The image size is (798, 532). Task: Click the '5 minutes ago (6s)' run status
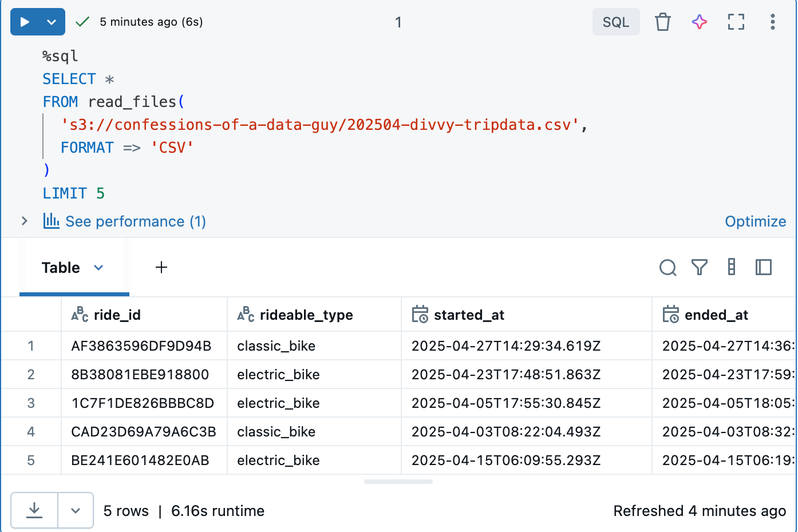pyautogui.click(x=151, y=22)
